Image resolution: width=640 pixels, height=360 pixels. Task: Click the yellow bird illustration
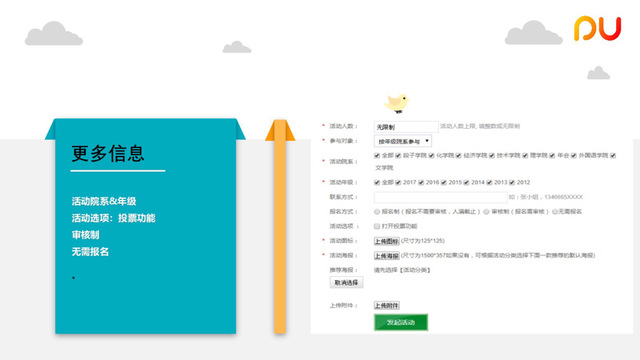[397, 103]
